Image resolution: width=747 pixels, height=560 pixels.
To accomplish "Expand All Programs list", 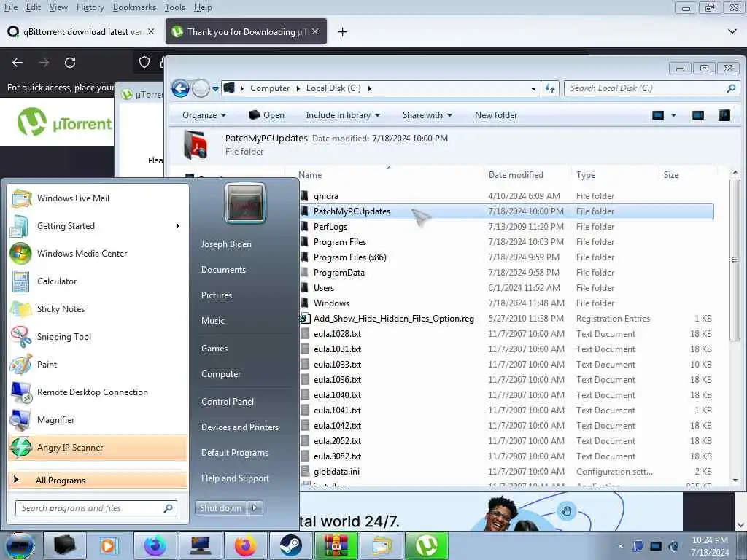I will (x=98, y=480).
